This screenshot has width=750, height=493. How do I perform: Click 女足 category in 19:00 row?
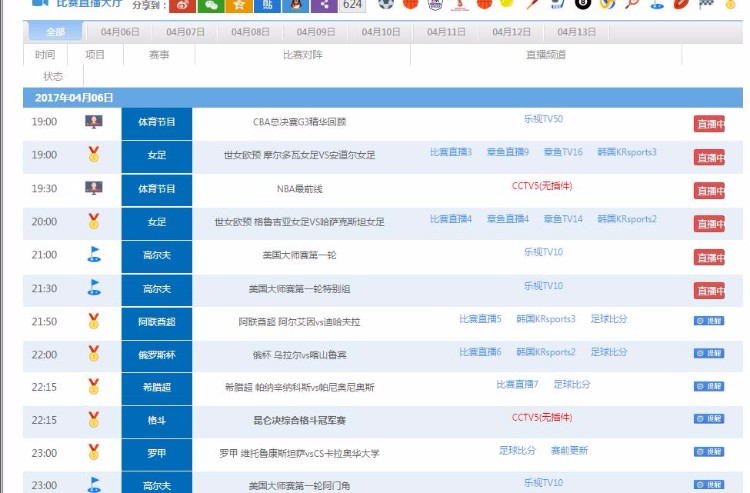[157, 155]
